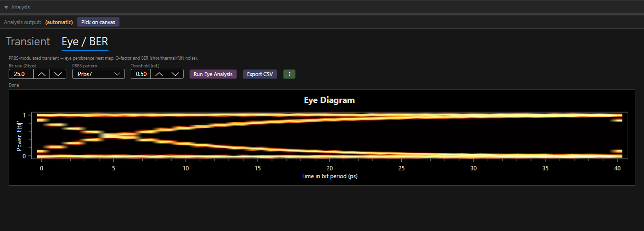Select the Eye / BER tab

(x=85, y=41)
